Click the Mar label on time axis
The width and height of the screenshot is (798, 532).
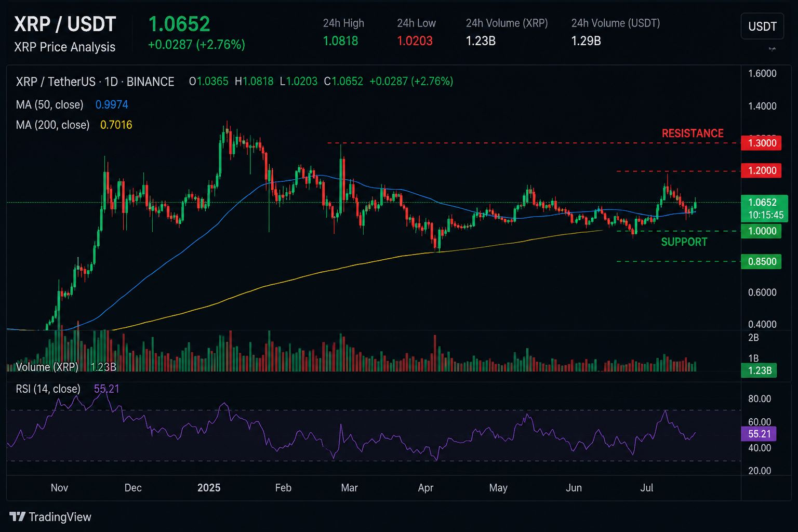pos(350,488)
